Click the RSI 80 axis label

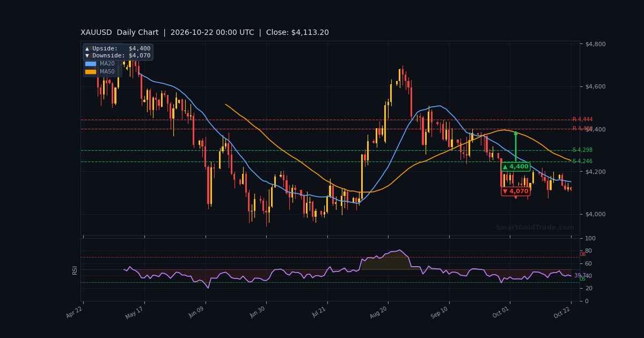point(588,251)
